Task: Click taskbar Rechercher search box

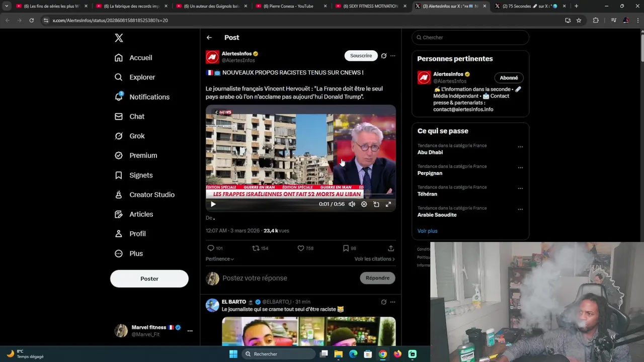Action: point(278,354)
